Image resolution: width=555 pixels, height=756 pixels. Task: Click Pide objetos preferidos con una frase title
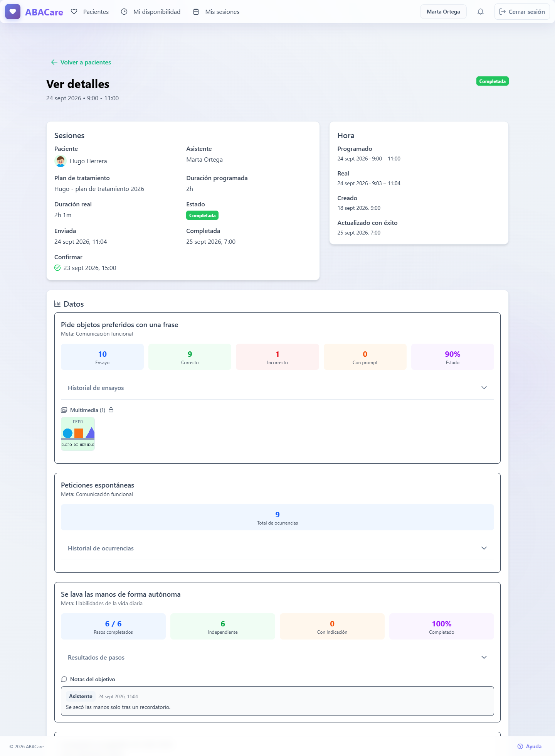point(119,324)
